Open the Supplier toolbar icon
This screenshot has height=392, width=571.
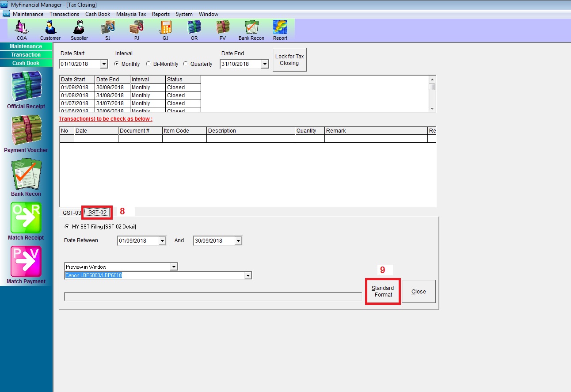point(79,30)
